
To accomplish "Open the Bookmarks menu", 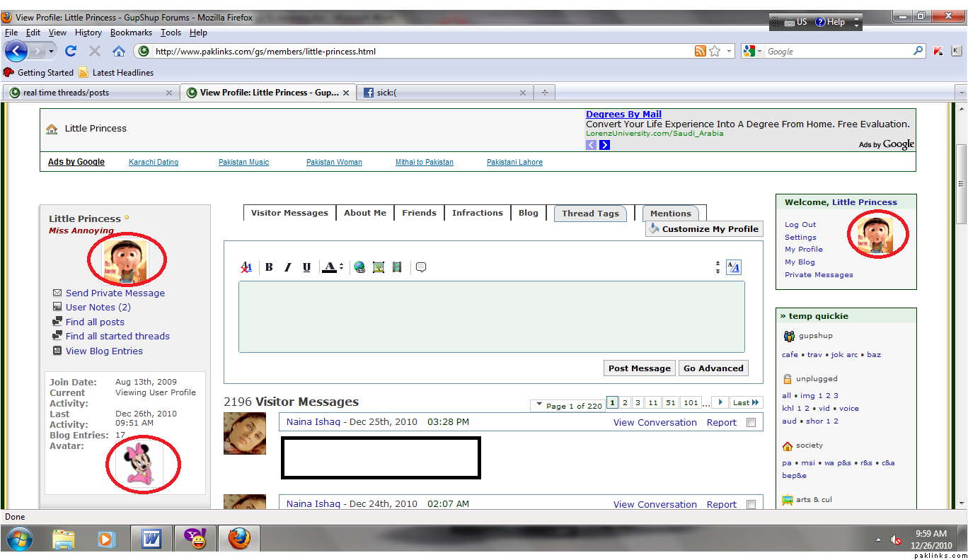I will click(x=131, y=33).
